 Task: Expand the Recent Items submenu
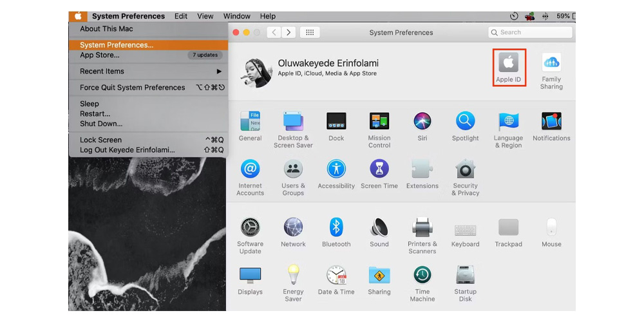tap(148, 71)
